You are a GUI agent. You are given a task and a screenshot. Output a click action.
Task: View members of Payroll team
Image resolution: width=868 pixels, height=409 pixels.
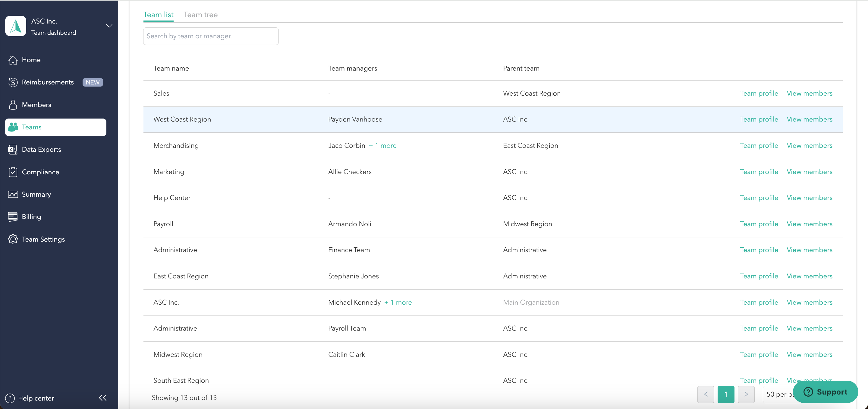tap(809, 224)
